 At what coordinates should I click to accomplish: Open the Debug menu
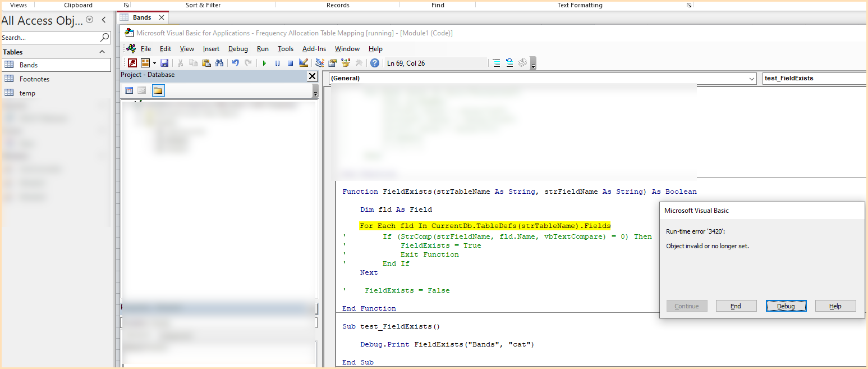point(238,49)
